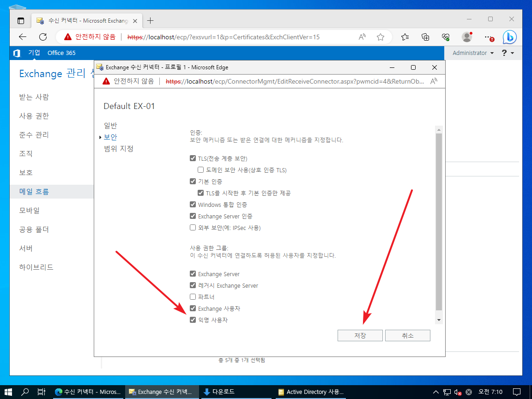Open new browser tab with plus icon
The height and width of the screenshot is (399, 532).
[x=150, y=21]
